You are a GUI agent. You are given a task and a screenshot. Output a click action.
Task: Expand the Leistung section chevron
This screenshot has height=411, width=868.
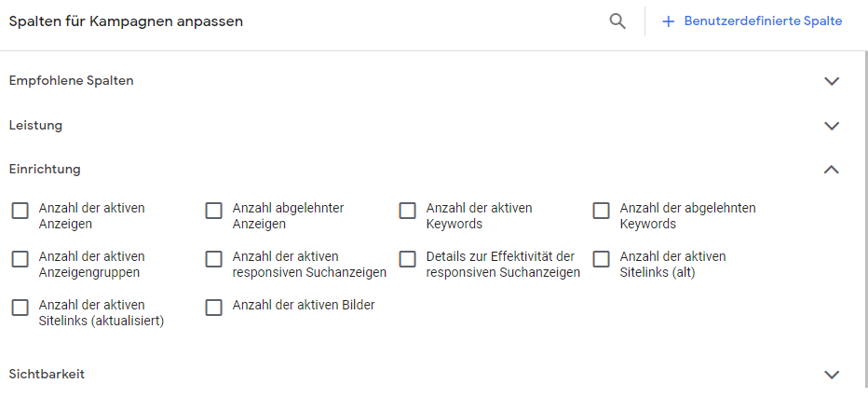pos(832,126)
